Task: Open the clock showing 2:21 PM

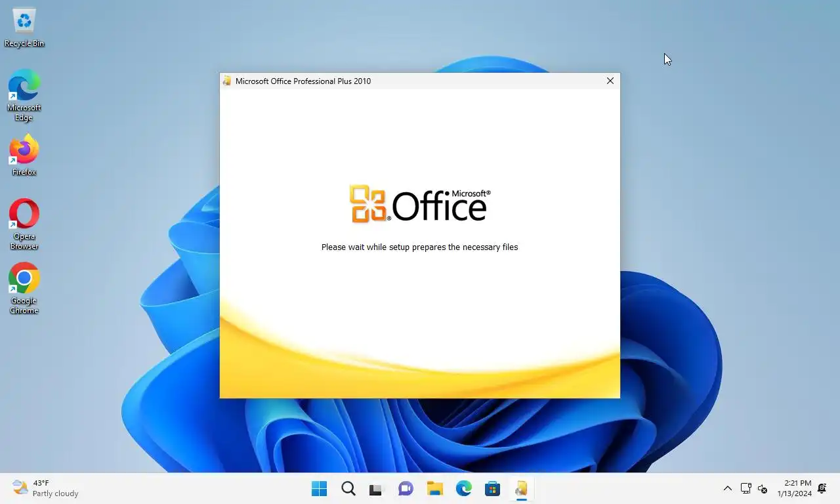Action: coord(794,488)
